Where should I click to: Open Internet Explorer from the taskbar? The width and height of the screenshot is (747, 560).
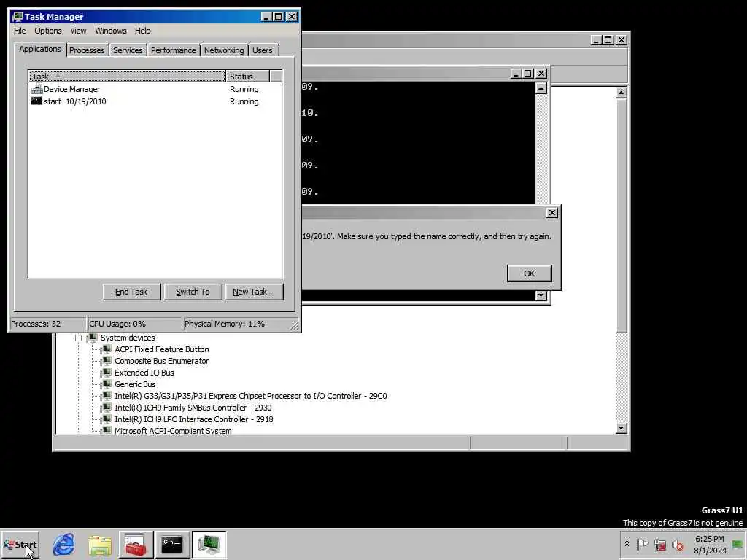pos(63,544)
